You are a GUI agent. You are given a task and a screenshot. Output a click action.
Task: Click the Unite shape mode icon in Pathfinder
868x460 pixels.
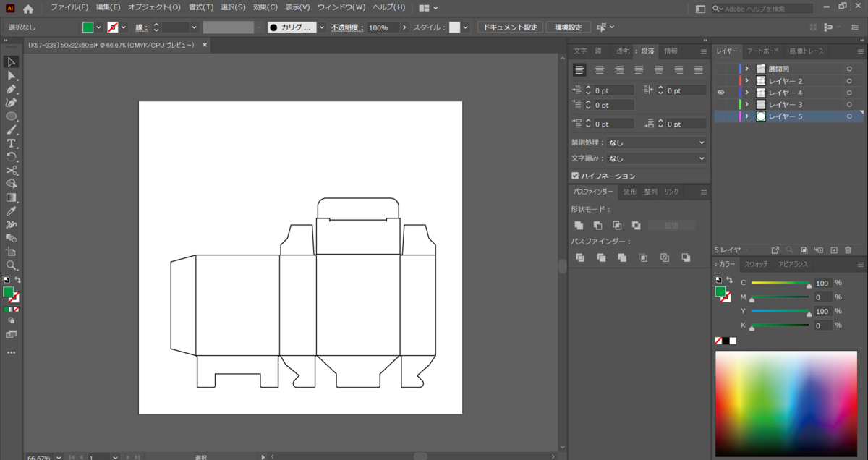(579, 226)
